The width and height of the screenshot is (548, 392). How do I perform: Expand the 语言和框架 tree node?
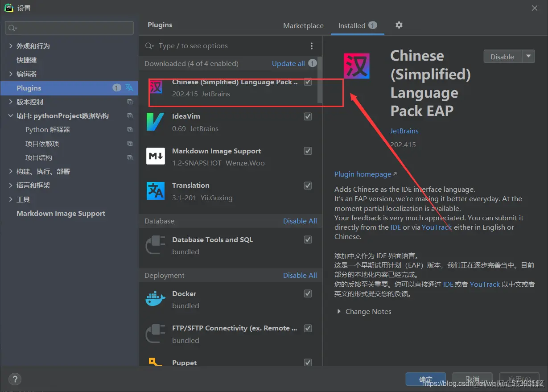click(x=11, y=185)
